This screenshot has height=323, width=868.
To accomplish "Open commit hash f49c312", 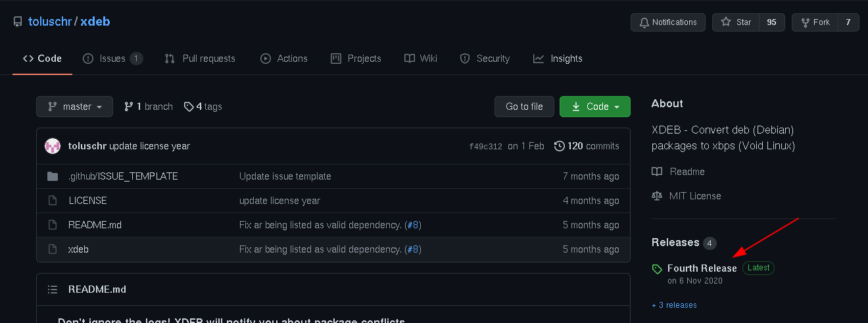I will click(x=485, y=146).
